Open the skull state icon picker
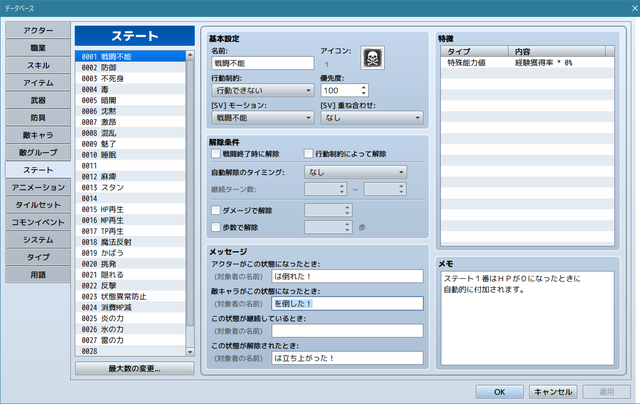Viewport: 640px width, 404px height. [372, 58]
